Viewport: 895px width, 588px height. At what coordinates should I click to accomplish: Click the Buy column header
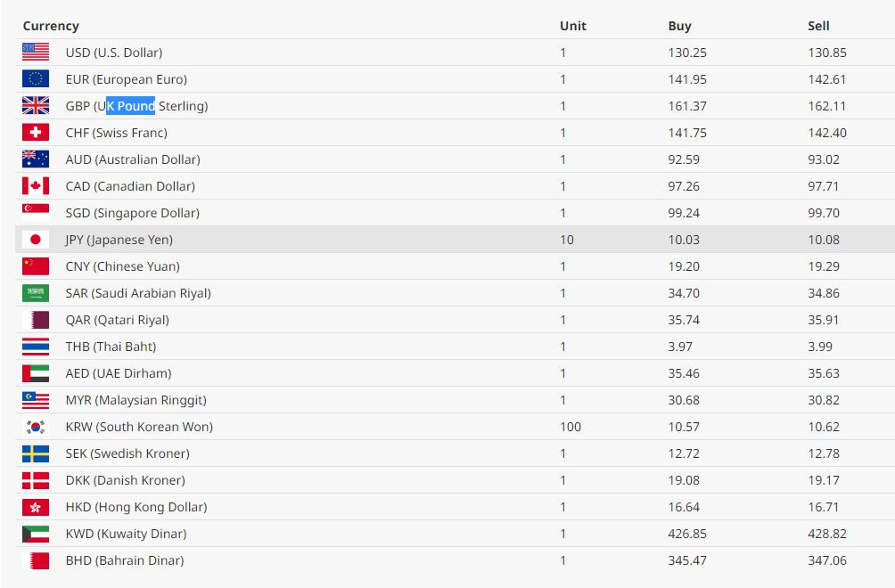pyautogui.click(x=679, y=26)
